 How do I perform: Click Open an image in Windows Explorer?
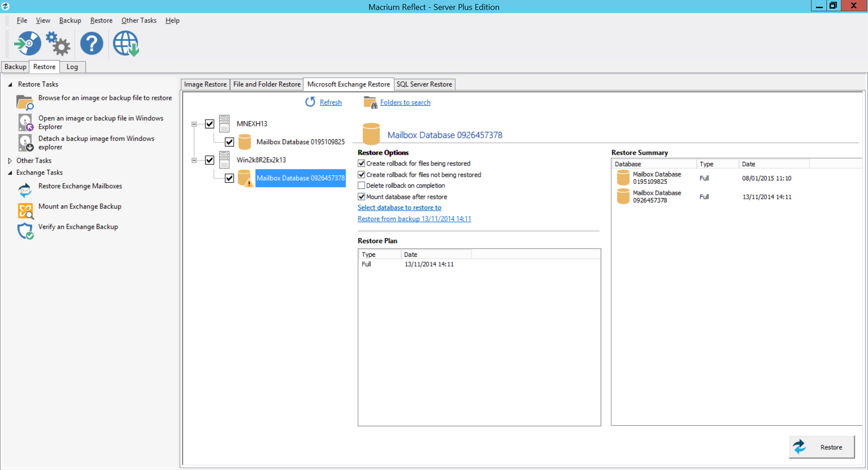pos(101,122)
